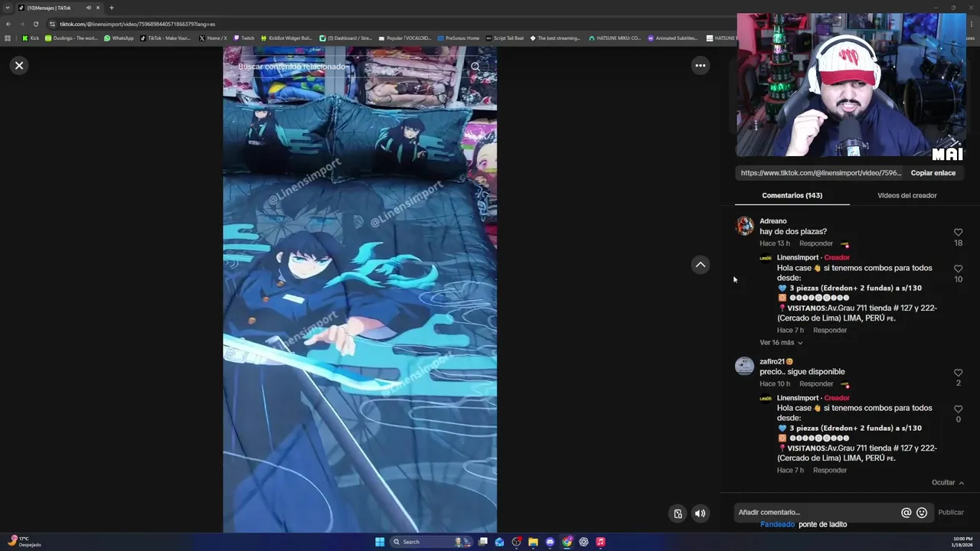Click the taskbar Search box
980x551 pixels.
(431, 542)
